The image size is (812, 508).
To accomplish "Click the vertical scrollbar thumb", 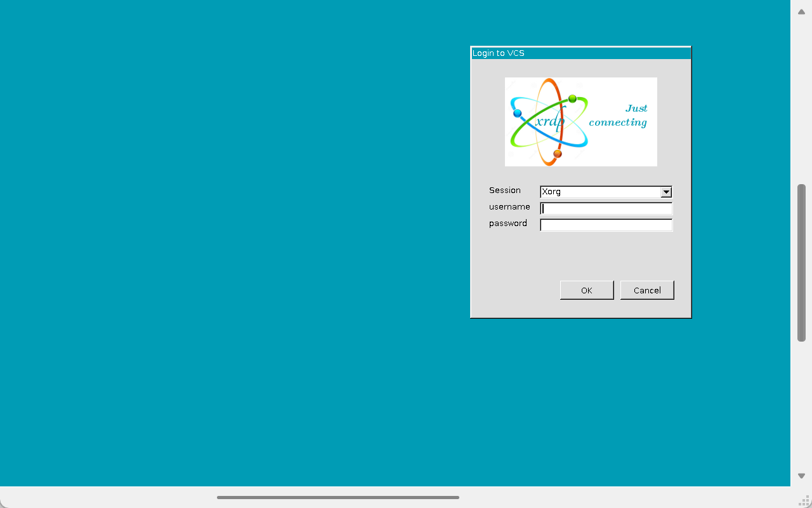I will (x=801, y=263).
